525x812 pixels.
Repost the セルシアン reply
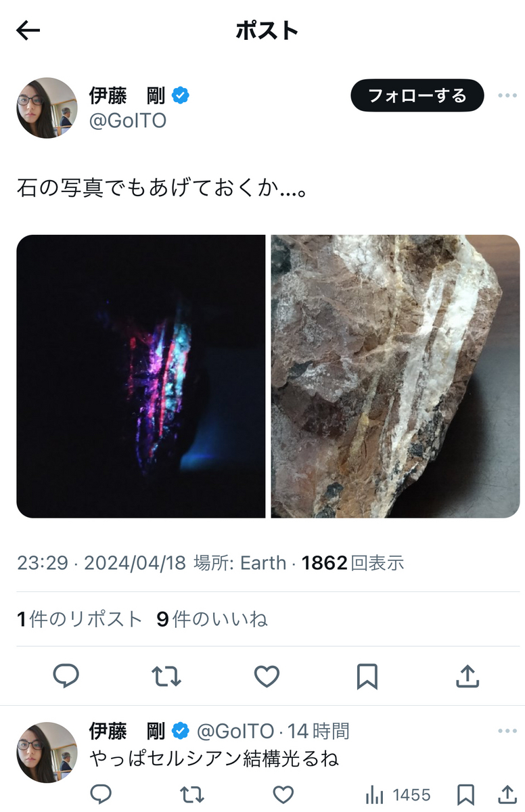click(x=191, y=794)
